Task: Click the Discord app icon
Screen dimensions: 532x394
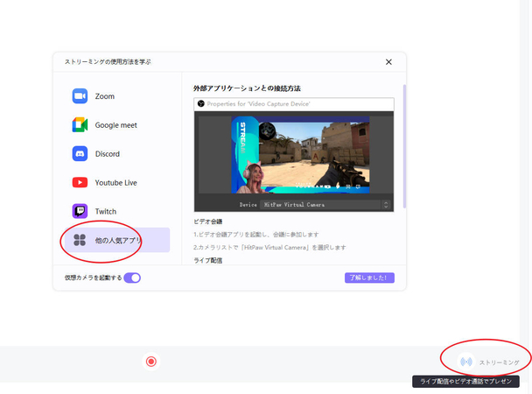Action: click(x=80, y=154)
